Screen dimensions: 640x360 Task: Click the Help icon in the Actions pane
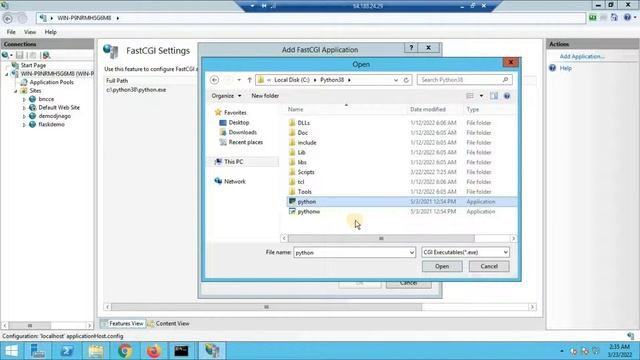552,68
